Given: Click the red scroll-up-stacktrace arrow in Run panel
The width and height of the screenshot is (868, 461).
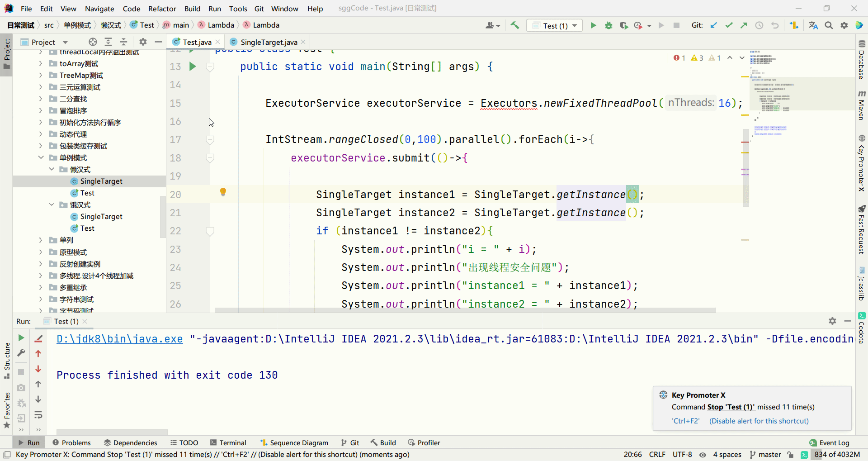Looking at the screenshot, I should [x=38, y=353].
